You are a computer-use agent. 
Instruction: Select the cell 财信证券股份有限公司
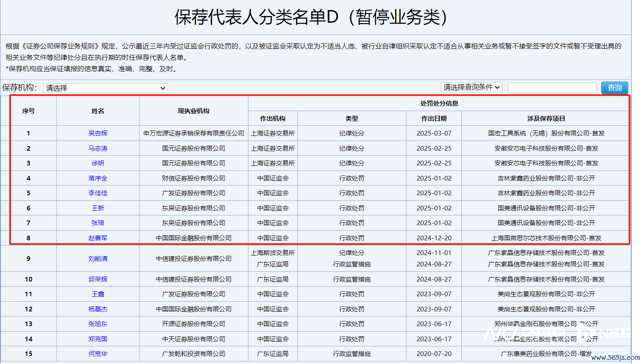194,178
